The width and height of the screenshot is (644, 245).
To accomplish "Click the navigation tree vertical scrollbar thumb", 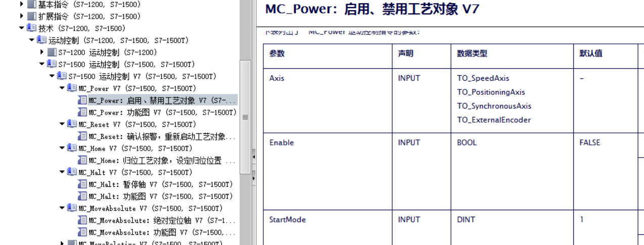I will [x=245, y=117].
